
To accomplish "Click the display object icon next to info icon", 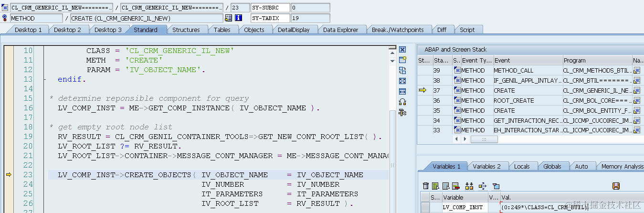I will coord(228,18).
